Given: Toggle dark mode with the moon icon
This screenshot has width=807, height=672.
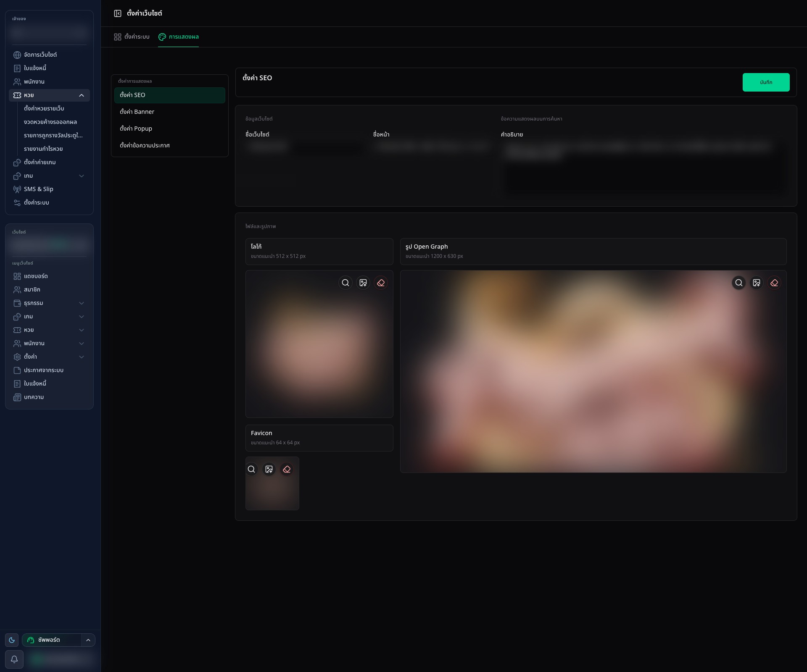Looking at the screenshot, I should 12,640.
